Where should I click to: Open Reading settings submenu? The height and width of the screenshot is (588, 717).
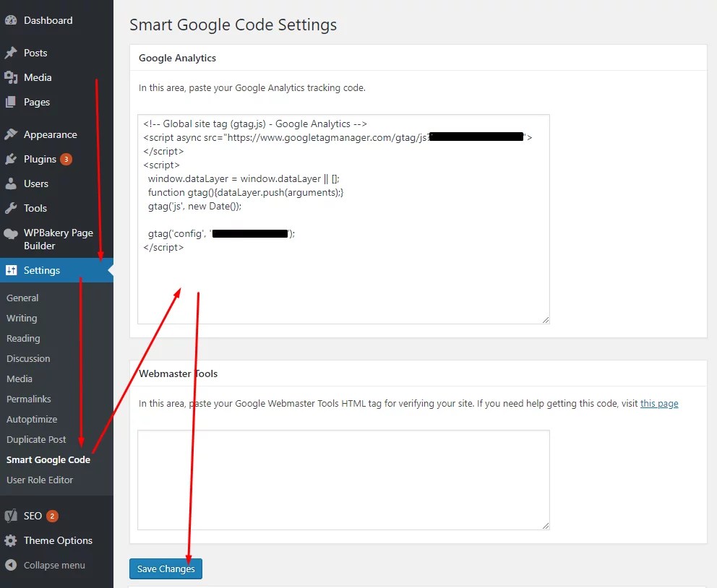(x=23, y=339)
